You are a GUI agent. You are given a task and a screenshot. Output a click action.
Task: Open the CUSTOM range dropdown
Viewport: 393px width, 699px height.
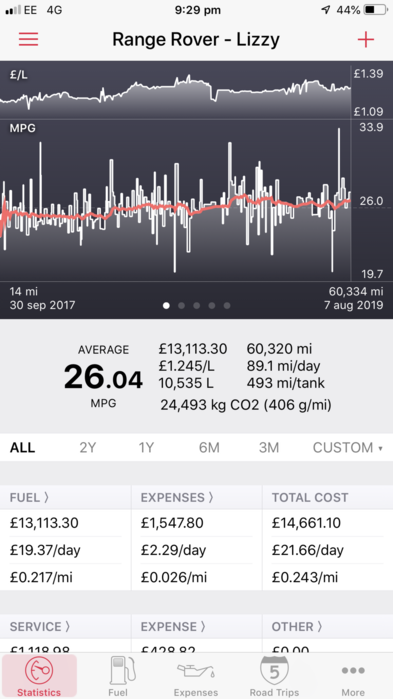tap(348, 447)
